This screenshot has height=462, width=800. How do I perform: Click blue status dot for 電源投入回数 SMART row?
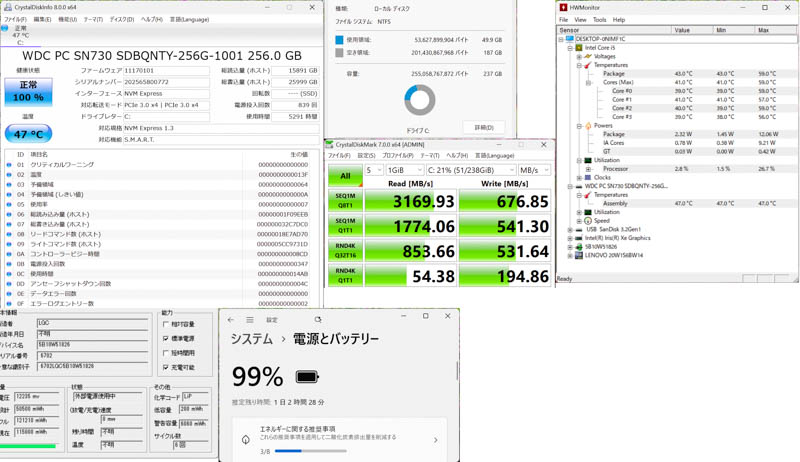tap(9, 264)
